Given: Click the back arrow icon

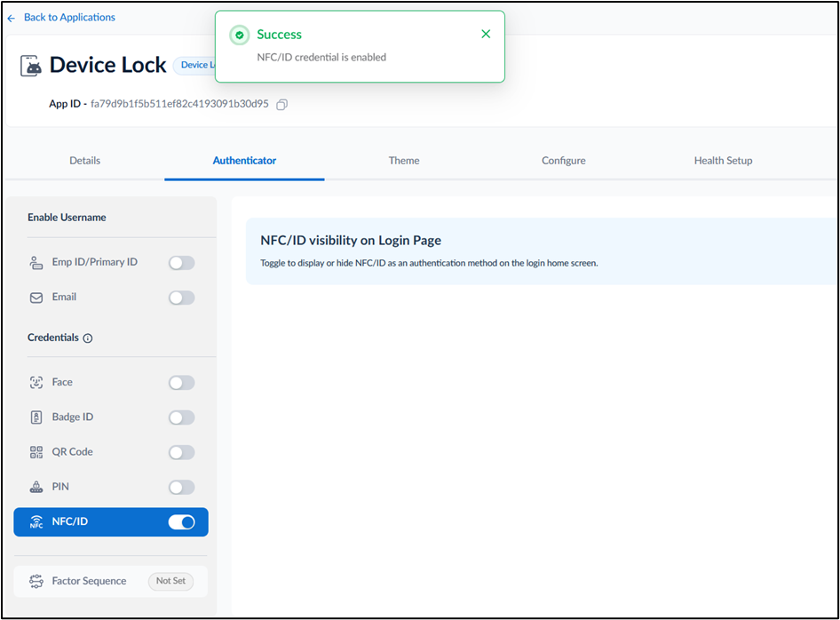Looking at the screenshot, I should click(12, 19).
